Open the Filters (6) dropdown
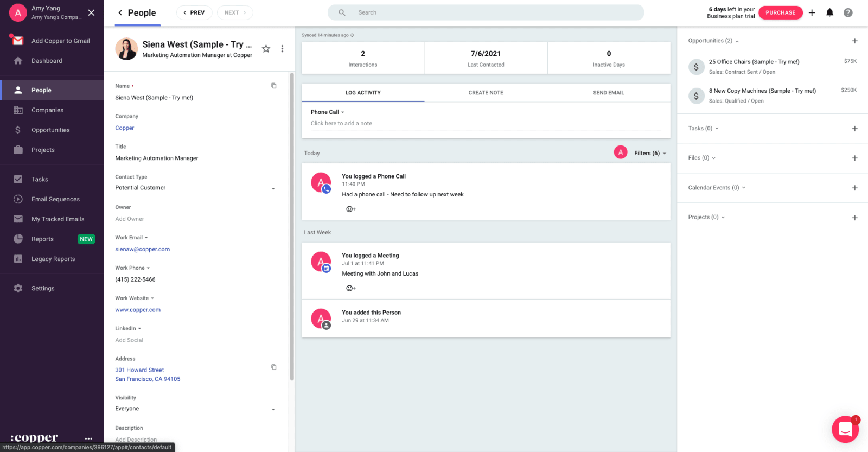The image size is (868, 452). tap(650, 154)
